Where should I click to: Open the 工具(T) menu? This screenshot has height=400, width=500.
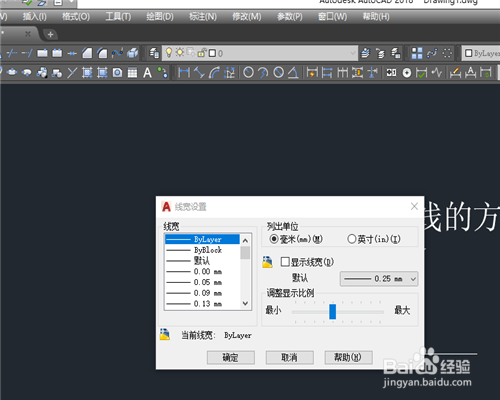pyautogui.click(x=118, y=16)
